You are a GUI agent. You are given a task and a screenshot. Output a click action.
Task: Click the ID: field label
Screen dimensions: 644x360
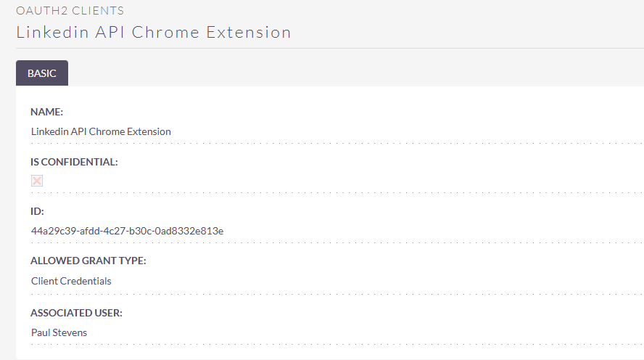point(37,211)
